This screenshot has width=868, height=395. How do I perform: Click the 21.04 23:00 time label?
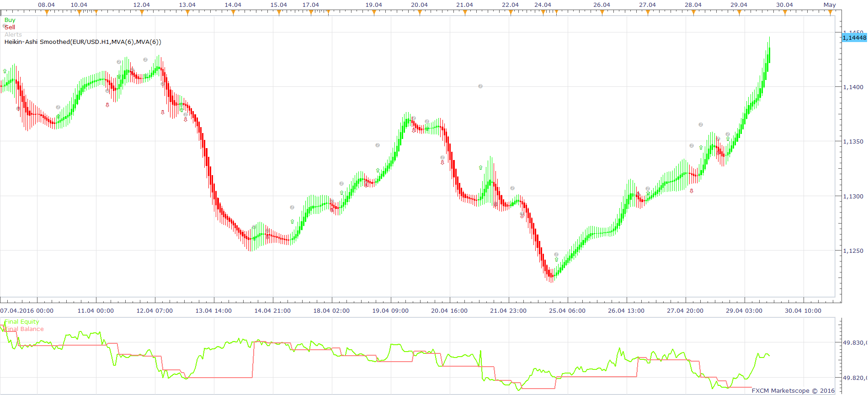tap(508, 311)
